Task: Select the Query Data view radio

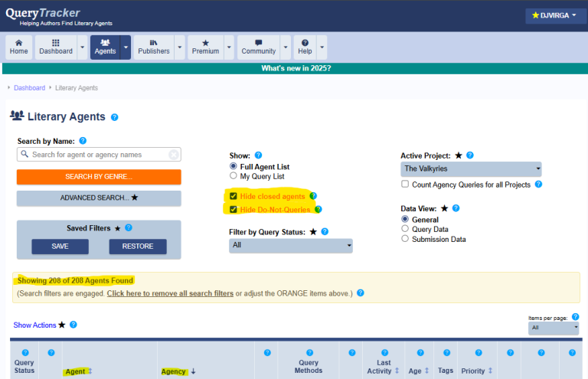Action: point(405,229)
